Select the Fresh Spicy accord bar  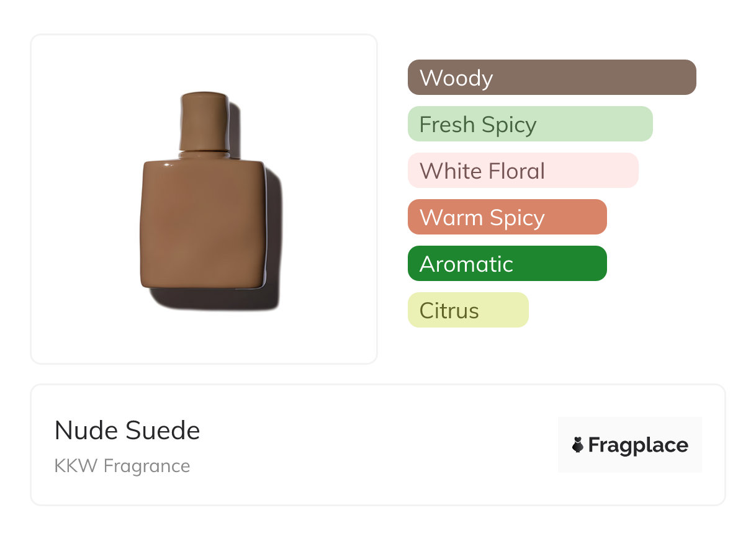(x=529, y=124)
